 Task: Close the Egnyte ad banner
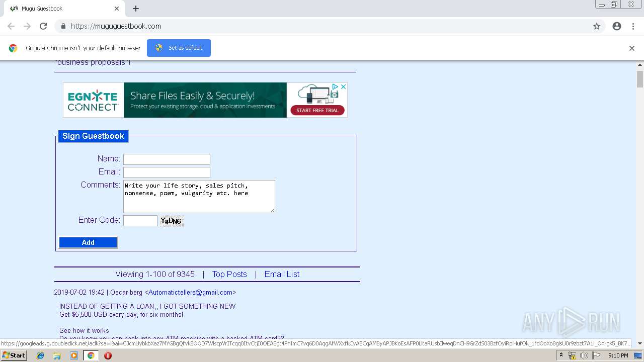[344, 86]
